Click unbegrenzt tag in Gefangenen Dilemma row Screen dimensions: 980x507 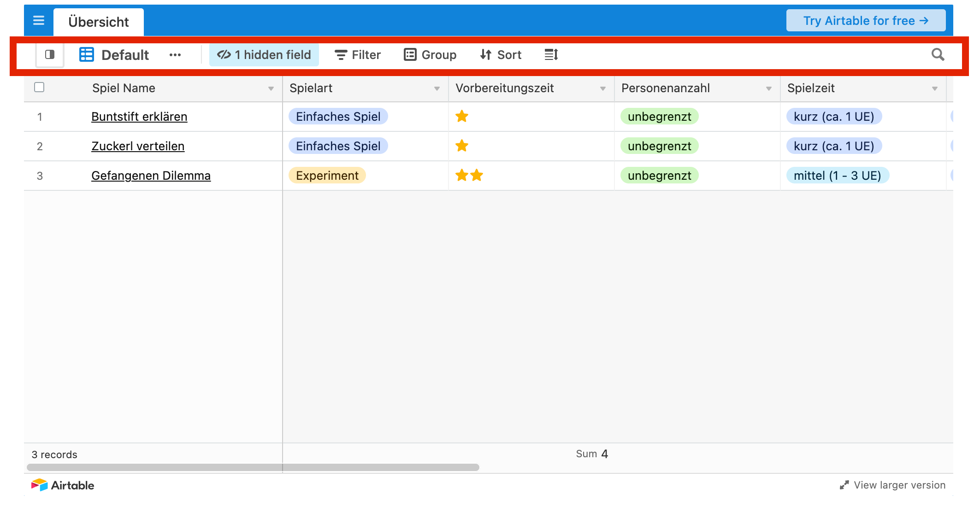coord(660,176)
